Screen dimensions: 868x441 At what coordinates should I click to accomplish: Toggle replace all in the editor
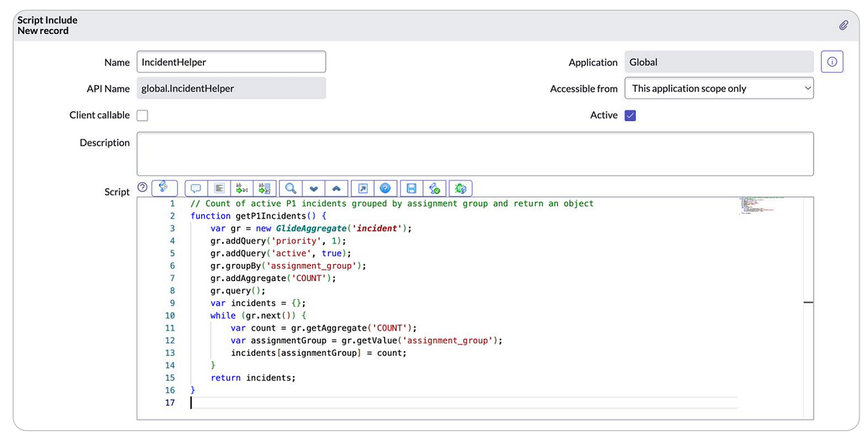tap(264, 188)
